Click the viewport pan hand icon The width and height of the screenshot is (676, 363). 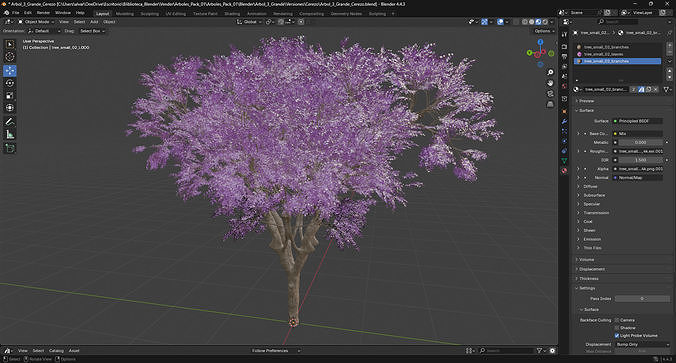(550, 83)
